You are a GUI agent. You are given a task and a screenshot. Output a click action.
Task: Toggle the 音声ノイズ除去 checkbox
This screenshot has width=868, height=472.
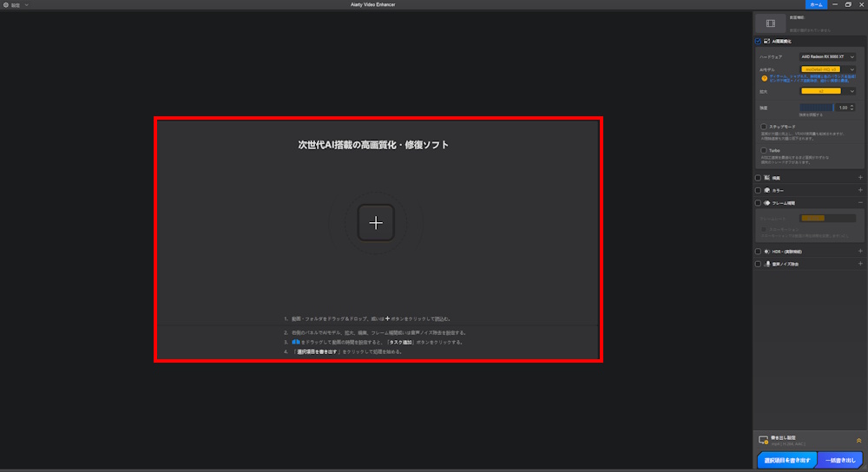click(758, 264)
